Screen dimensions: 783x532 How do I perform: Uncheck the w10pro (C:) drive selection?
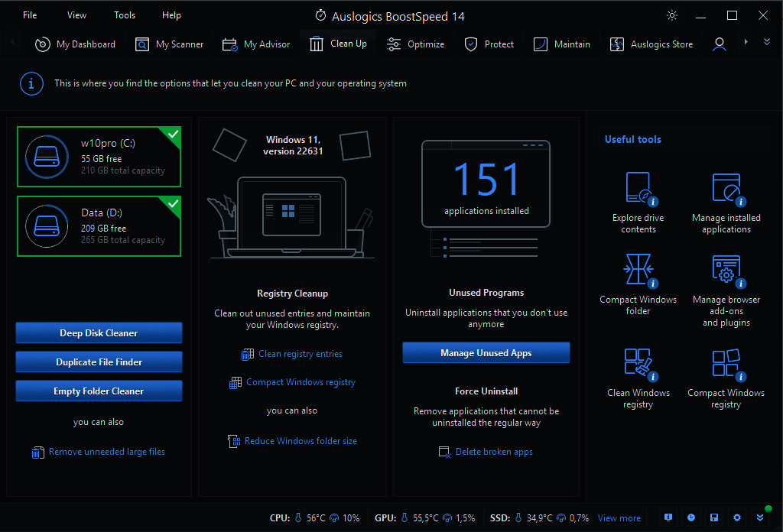(x=173, y=135)
